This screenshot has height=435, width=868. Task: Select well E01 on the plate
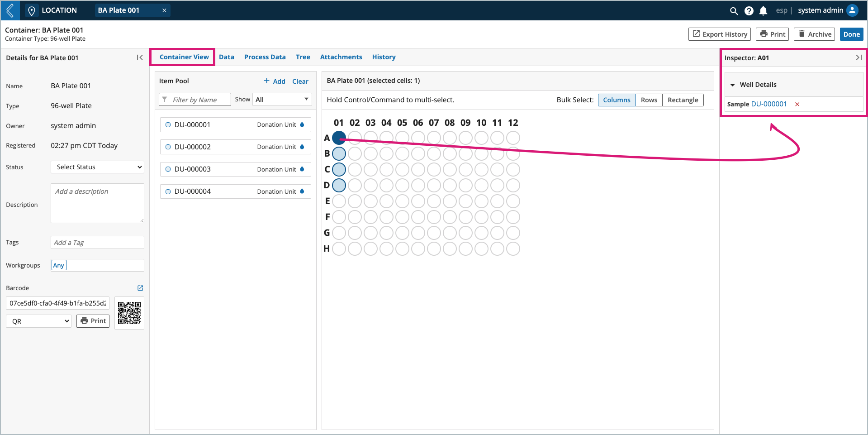[339, 201]
